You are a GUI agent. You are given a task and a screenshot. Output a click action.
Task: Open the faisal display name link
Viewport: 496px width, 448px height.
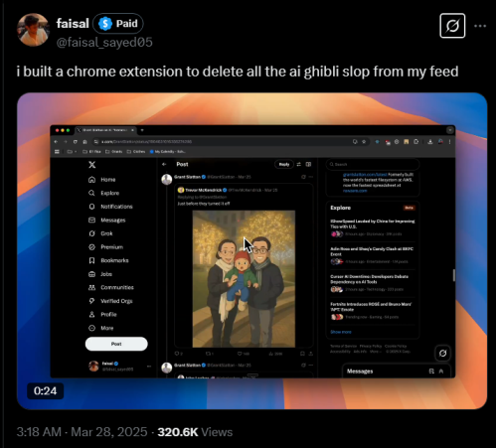(73, 24)
